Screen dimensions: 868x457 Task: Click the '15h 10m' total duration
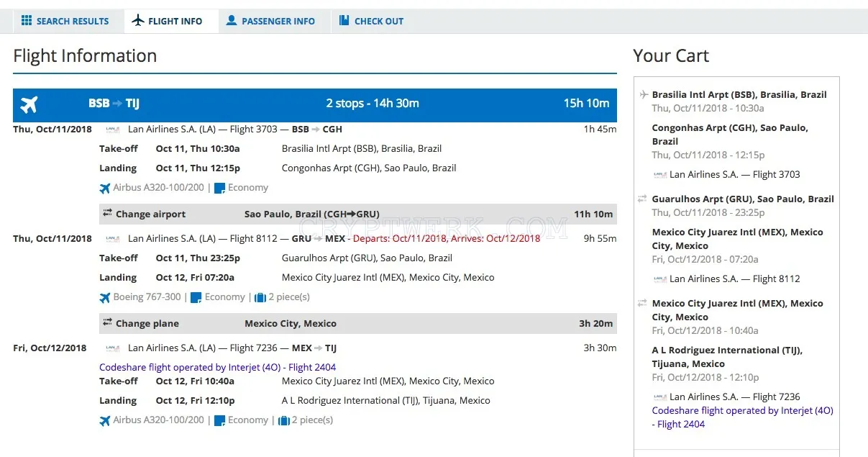click(x=586, y=104)
